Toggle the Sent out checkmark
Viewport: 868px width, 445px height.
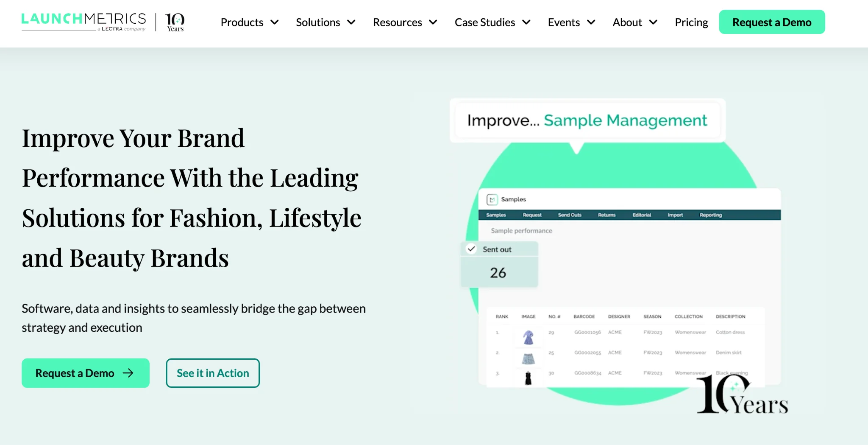471,249
